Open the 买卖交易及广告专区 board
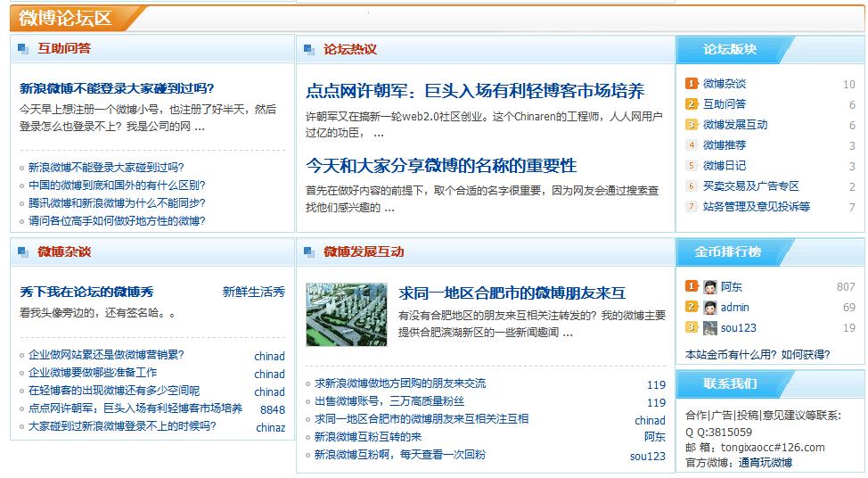The width and height of the screenshot is (868, 478). click(x=751, y=186)
